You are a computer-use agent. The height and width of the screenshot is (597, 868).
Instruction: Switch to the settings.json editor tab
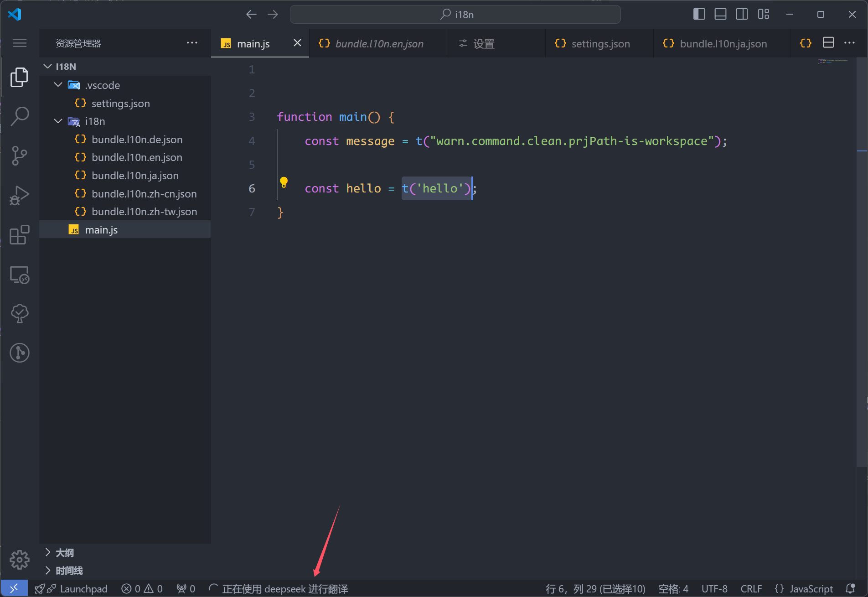coord(599,44)
